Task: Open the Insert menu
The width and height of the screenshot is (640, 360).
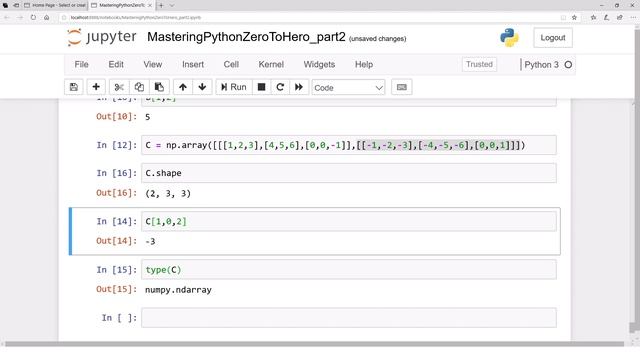Action: click(193, 64)
